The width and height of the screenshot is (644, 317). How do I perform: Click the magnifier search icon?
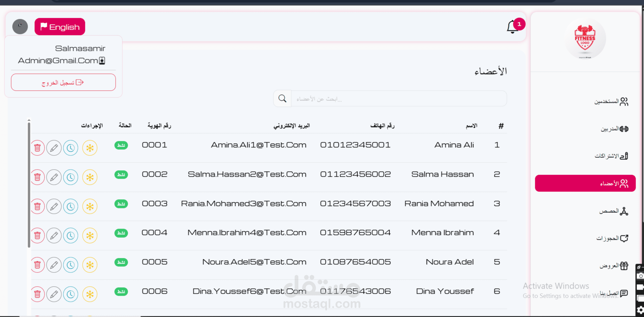pos(282,98)
